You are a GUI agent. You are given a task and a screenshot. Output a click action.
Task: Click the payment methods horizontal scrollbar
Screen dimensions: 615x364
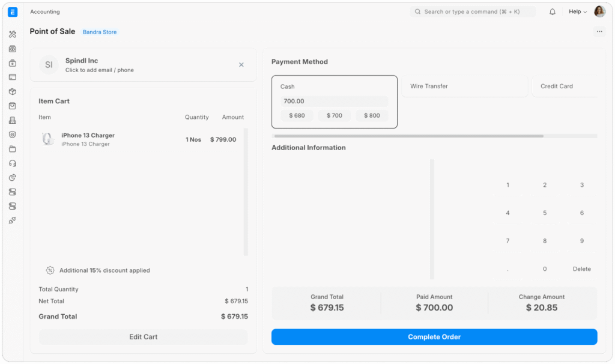coord(408,136)
